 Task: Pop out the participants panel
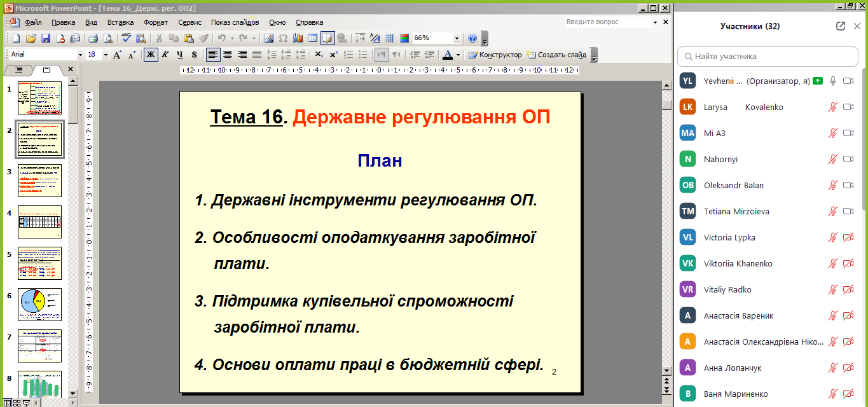click(x=841, y=26)
